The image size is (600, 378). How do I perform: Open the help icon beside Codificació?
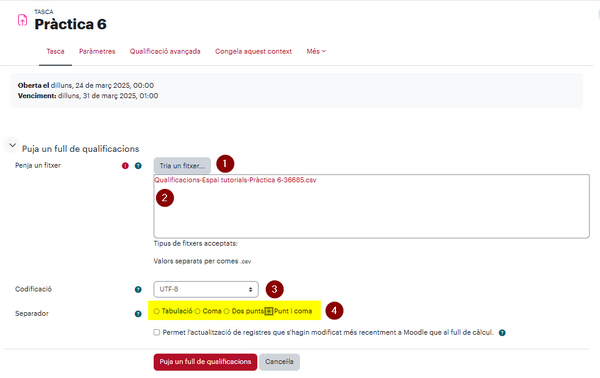(138, 290)
